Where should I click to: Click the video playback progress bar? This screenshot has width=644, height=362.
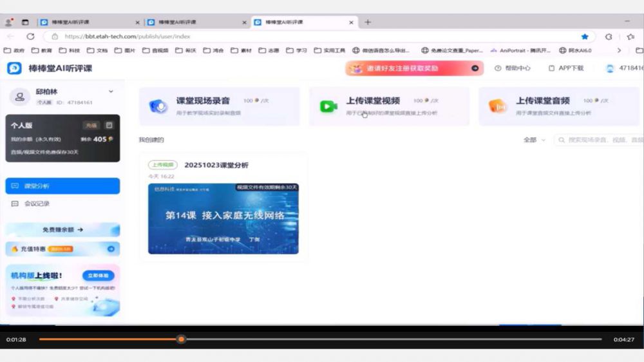(x=322, y=339)
